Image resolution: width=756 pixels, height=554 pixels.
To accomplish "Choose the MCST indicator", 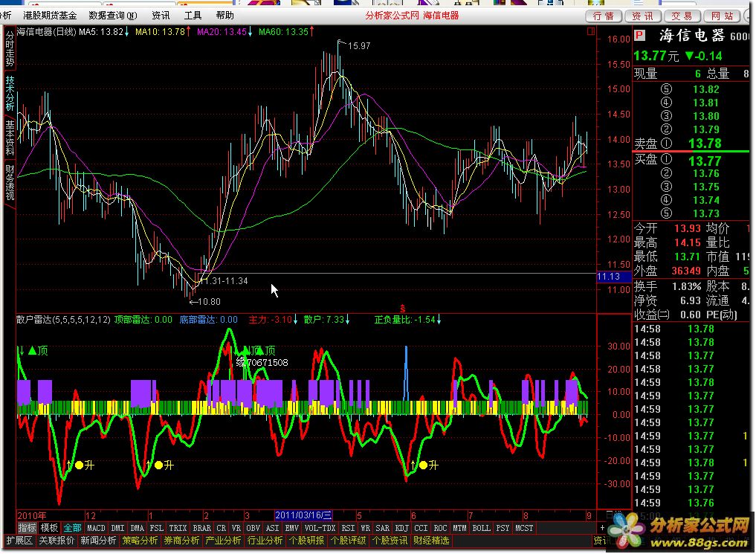I will tap(525, 528).
